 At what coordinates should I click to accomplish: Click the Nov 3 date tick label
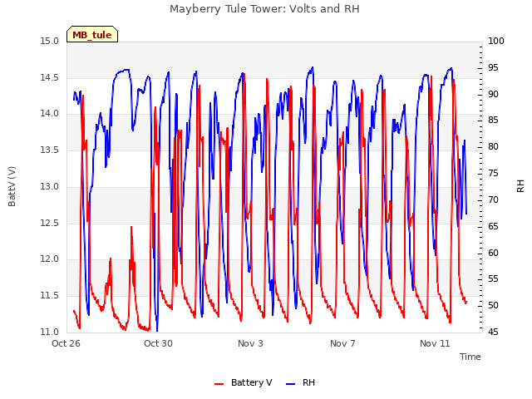[x=250, y=343]
